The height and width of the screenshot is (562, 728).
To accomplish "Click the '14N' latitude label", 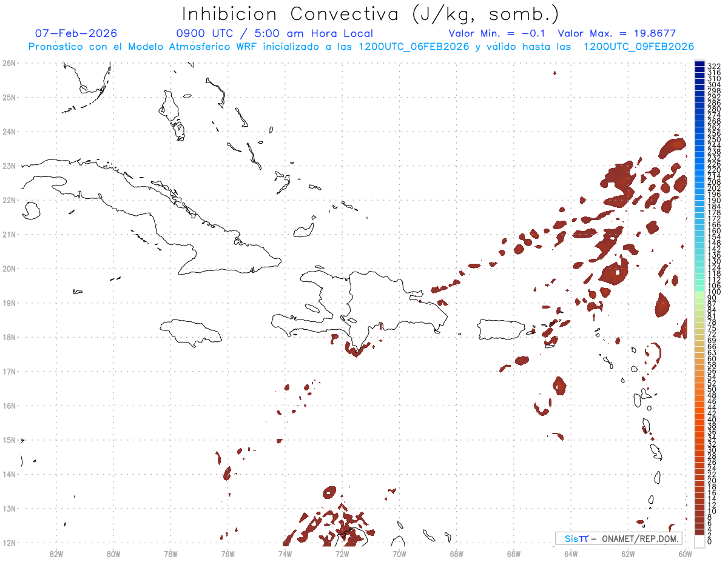I will click(8, 474).
